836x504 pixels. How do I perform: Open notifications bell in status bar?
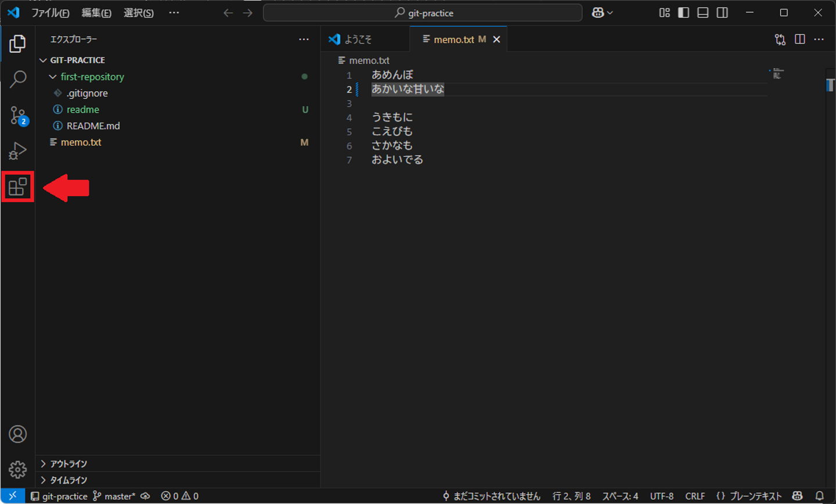coord(820,496)
